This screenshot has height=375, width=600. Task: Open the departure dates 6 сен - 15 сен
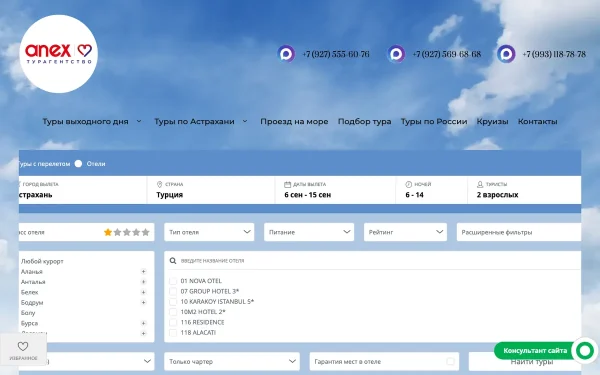[335, 190]
